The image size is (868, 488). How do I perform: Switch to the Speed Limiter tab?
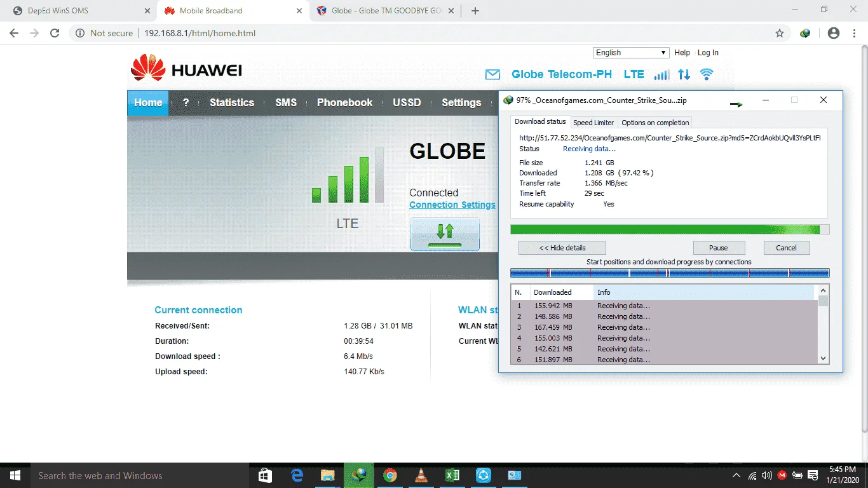point(593,123)
